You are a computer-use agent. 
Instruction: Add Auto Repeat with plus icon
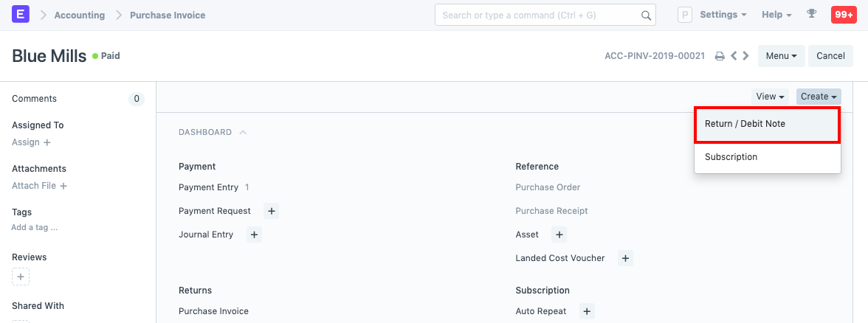point(587,312)
